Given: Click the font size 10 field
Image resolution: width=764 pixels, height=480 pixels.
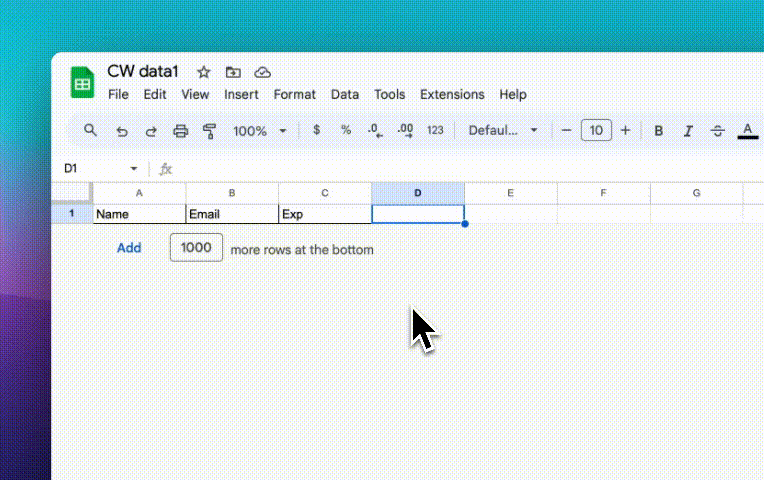Looking at the screenshot, I should pos(596,131).
